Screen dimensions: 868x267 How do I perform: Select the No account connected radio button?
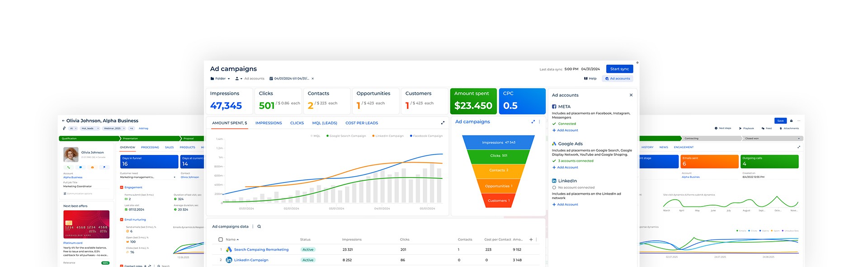[554, 187]
